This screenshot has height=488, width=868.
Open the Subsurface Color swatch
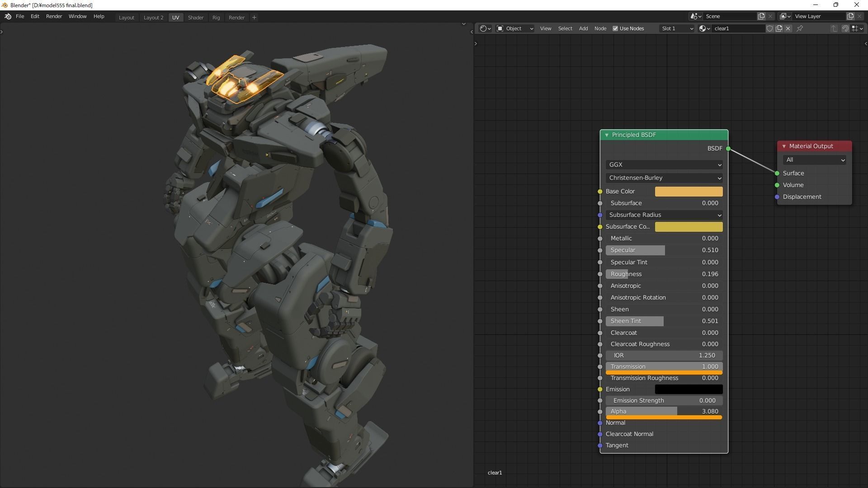[689, 227]
